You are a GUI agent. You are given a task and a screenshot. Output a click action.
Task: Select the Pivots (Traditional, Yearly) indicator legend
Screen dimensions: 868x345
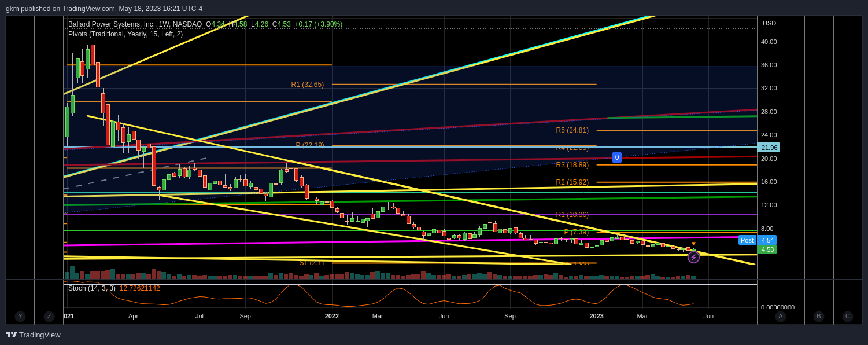tap(125, 34)
